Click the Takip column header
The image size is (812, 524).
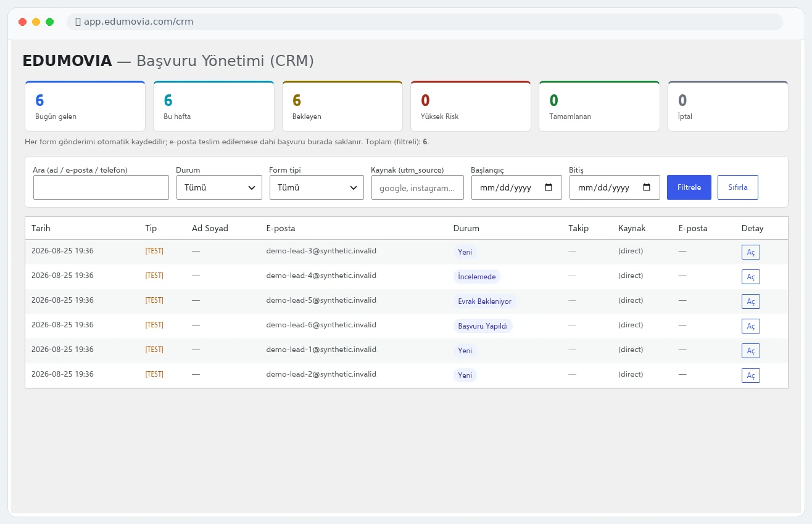pos(579,228)
